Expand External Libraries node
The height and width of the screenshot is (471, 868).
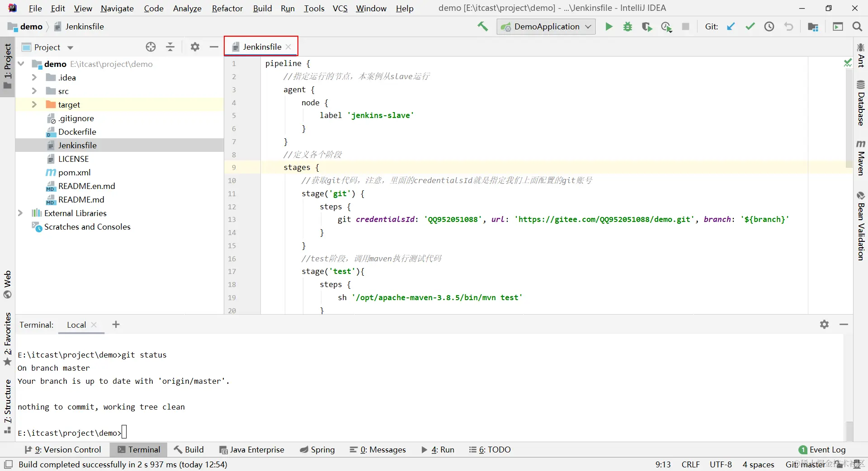click(x=20, y=213)
